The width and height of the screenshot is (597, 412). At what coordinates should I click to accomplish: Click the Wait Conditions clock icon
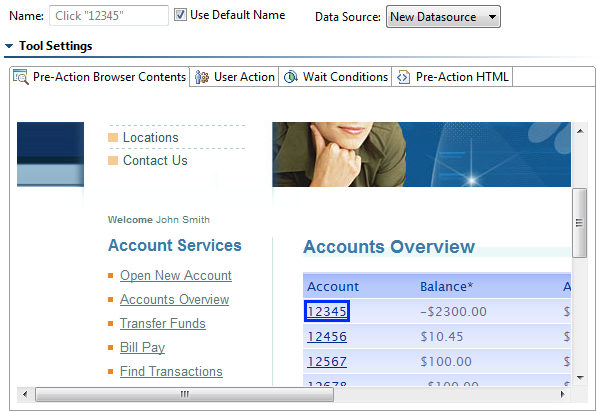click(x=291, y=77)
